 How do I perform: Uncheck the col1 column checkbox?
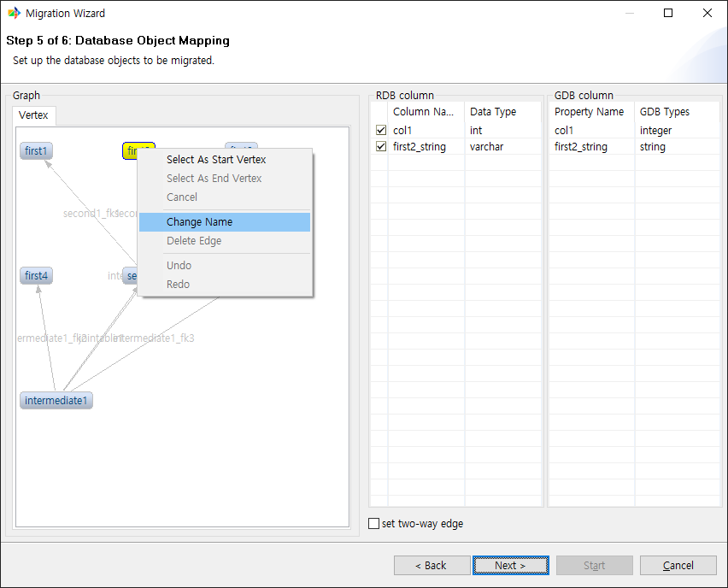(x=381, y=131)
